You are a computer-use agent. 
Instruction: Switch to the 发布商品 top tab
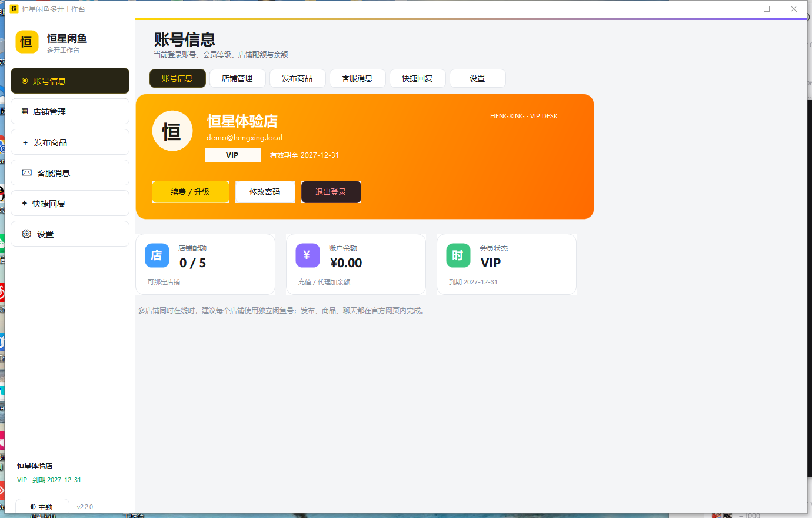pos(298,78)
